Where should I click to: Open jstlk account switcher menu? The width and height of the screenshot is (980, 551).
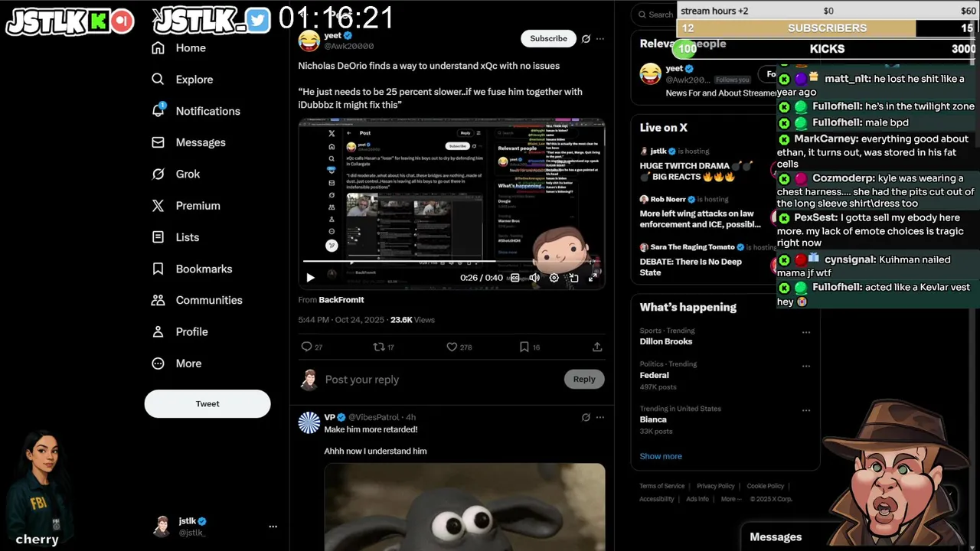(x=273, y=527)
